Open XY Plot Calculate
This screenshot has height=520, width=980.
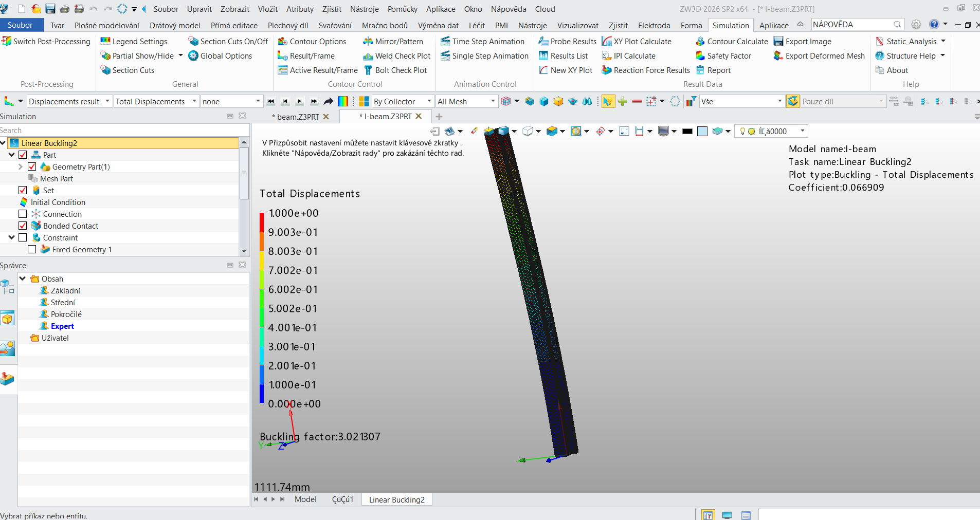click(637, 41)
